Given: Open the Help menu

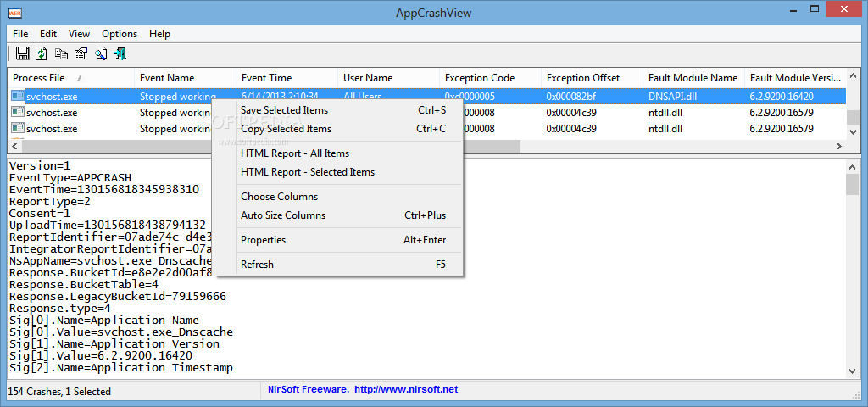Looking at the screenshot, I should [x=159, y=34].
